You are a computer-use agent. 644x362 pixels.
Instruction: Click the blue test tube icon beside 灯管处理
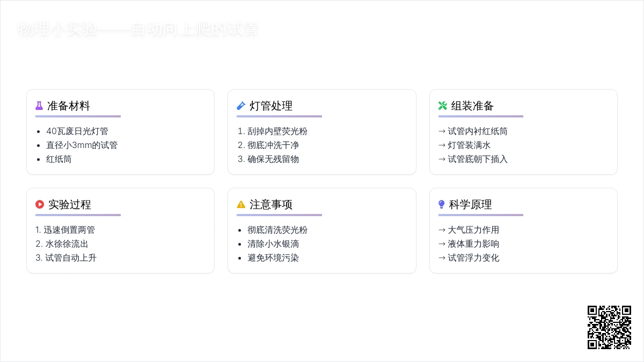pyautogui.click(x=241, y=106)
